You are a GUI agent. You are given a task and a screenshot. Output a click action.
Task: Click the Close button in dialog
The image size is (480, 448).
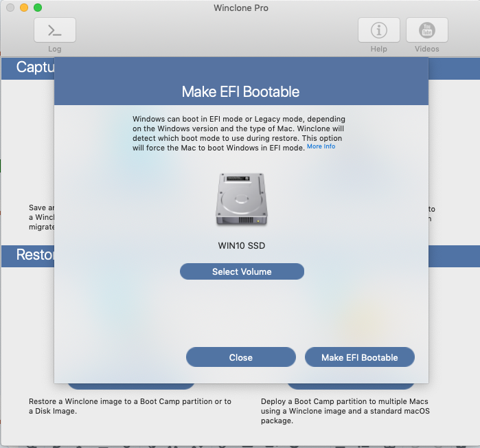[x=241, y=357]
